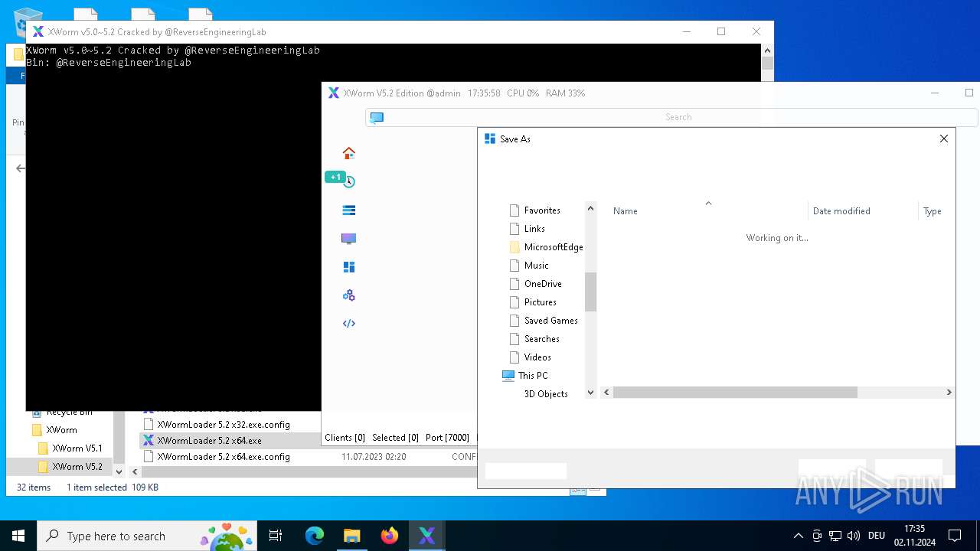The height and width of the screenshot is (551, 980).
Task: Open the gears builder icon in XWorm sidebar
Action: coord(348,295)
